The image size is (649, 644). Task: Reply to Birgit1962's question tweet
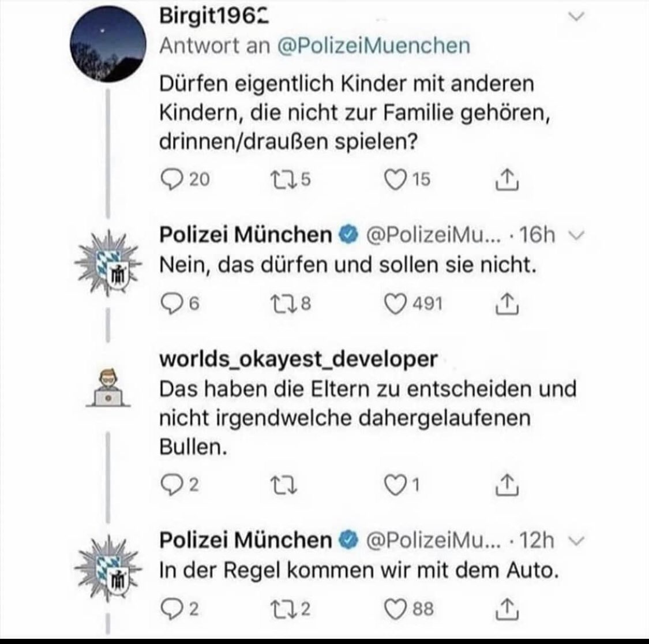coord(171,180)
